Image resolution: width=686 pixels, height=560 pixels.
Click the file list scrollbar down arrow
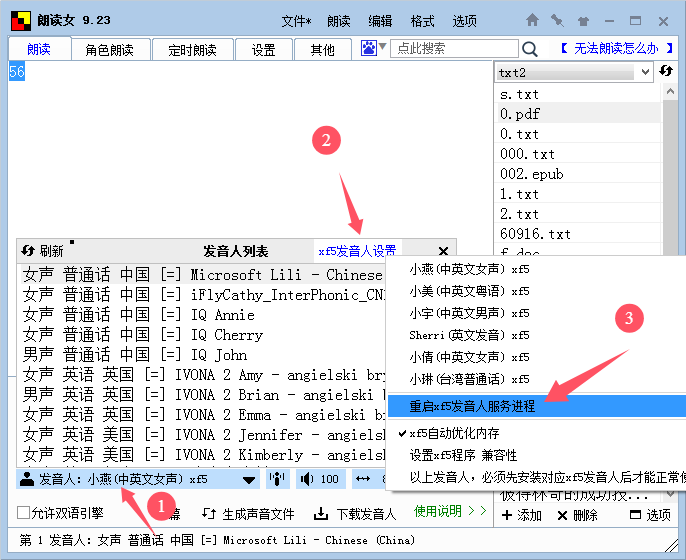pos(670,494)
